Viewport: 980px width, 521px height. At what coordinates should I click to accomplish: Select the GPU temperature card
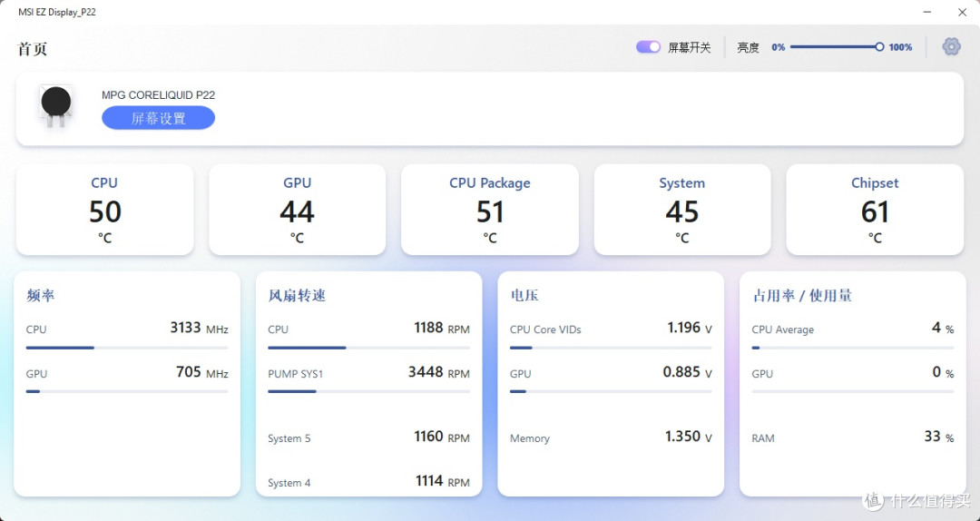[x=297, y=210]
